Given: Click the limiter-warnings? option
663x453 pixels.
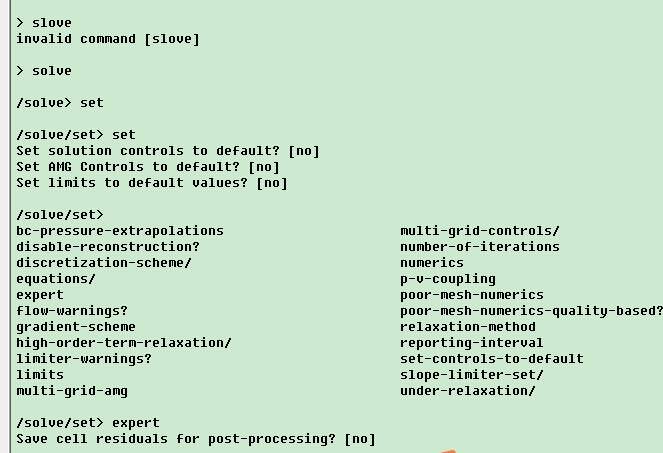Looking at the screenshot, I should click(84, 359).
